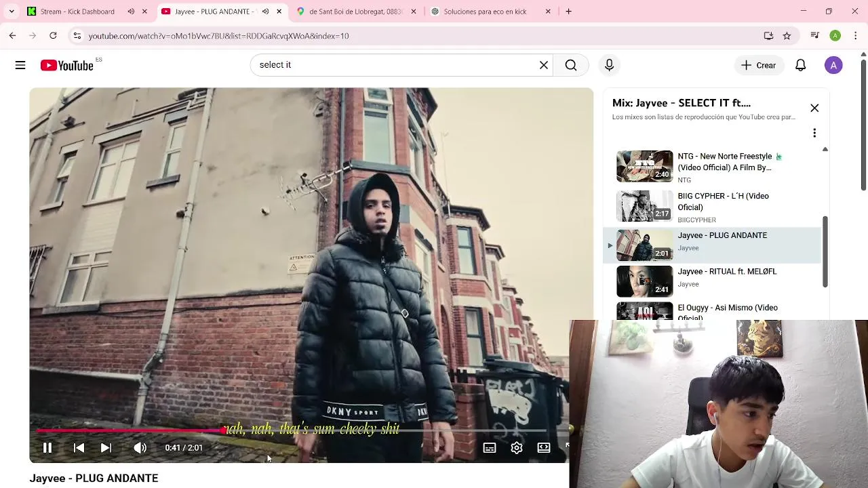Open YouTube notifications bell
The height and width of the screenshot is (488, 868).
801,65
